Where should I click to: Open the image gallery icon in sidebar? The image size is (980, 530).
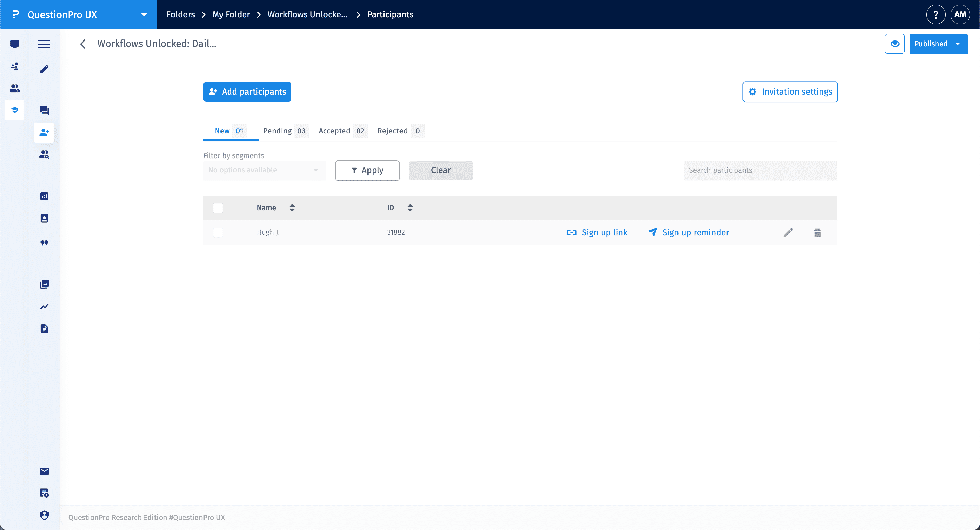pos(44,284)
